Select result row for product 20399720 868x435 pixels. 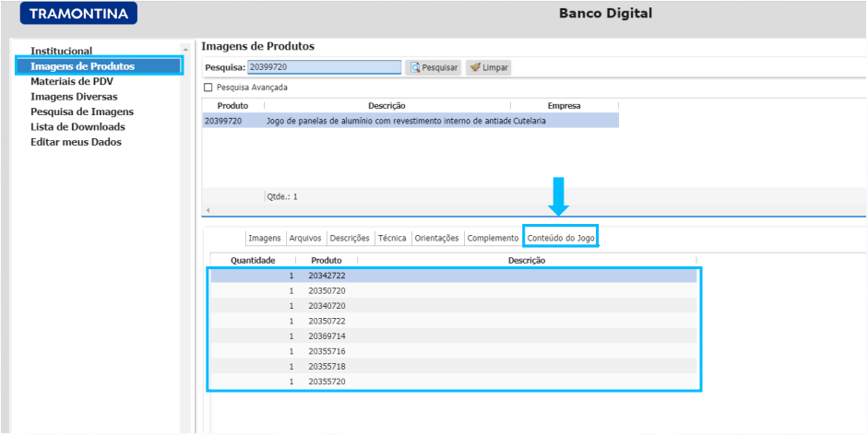pyautogui.click(x=410, y=121)
